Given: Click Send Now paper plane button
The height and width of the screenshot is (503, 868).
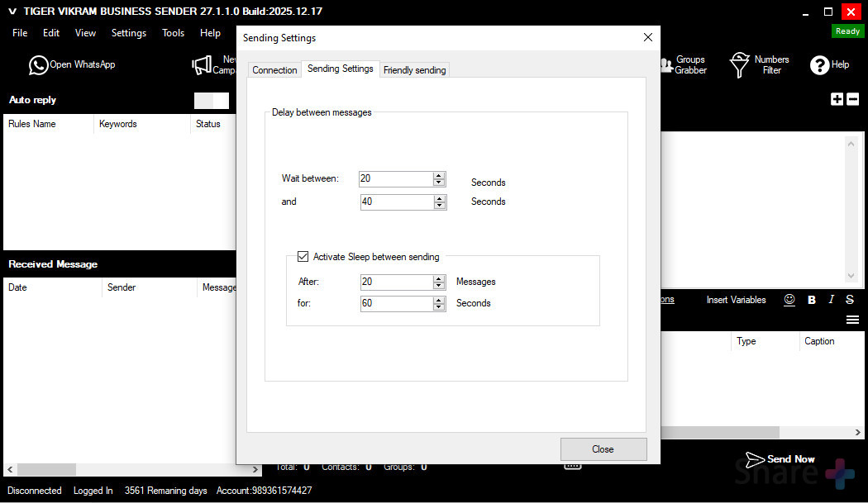Looking at the screenshot, I should pyautogui.click(x=780, y=459).
